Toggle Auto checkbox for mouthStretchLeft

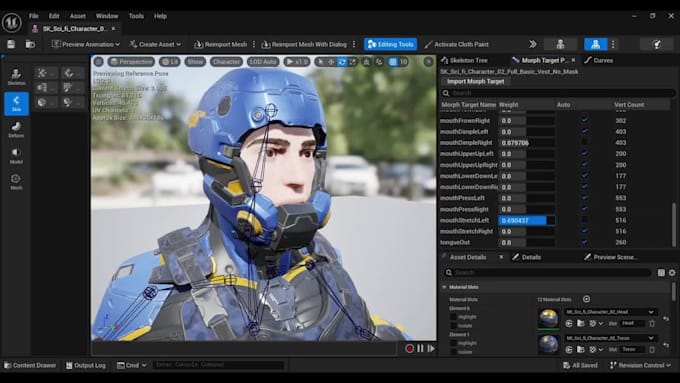(x=584, y=220)
